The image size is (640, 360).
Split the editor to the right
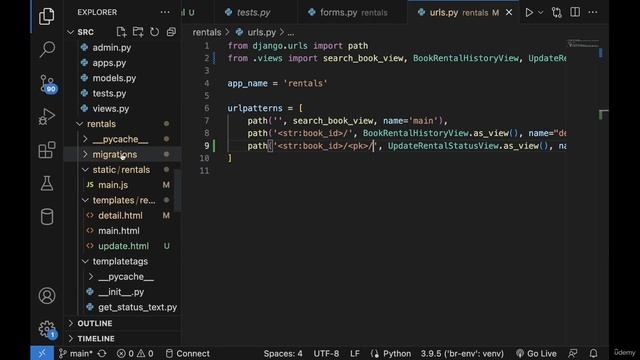575,12
